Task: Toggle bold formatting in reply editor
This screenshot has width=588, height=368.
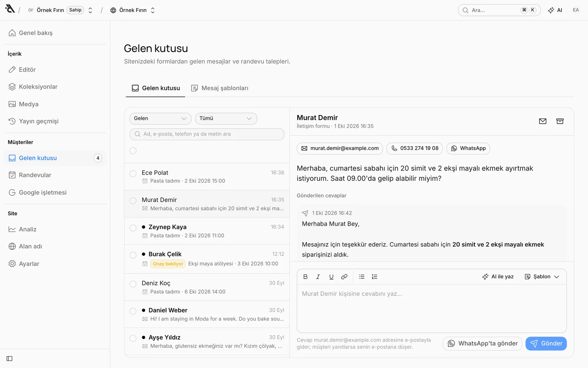Action: tap(305, 277)
